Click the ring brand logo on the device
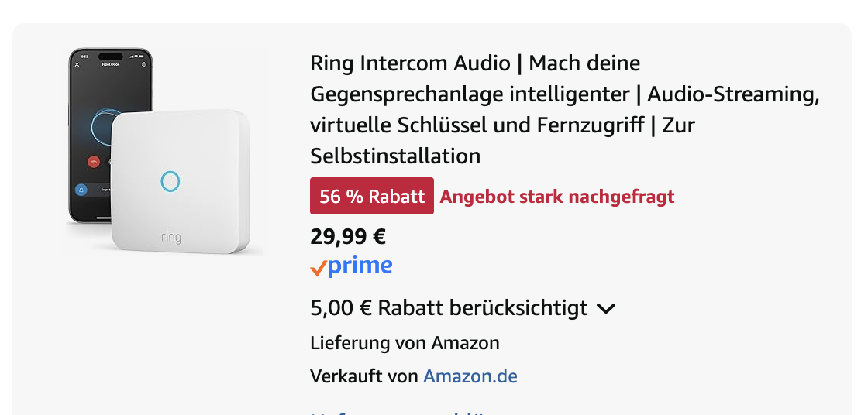Image resolution: width=868 pixels, height=415 pixels. click(170, 236)
